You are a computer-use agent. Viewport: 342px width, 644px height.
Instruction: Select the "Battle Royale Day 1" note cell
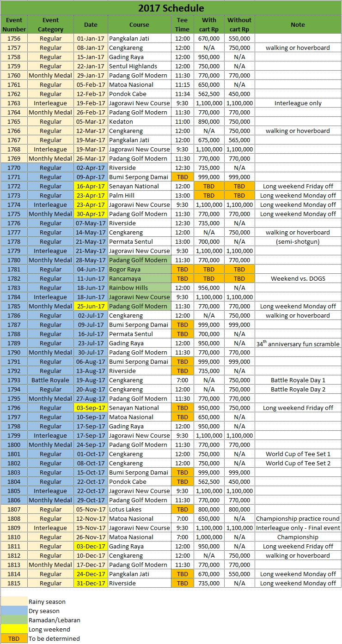(x=298, y=380)
